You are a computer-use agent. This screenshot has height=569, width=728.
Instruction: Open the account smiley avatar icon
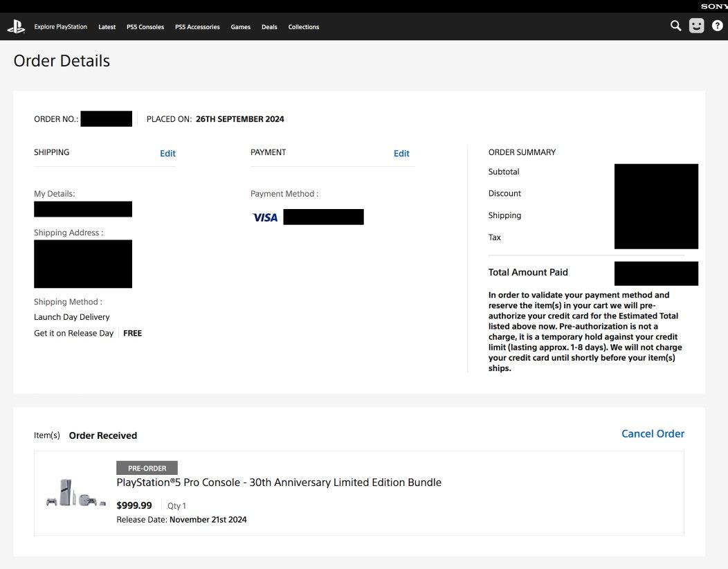[696, 26]
